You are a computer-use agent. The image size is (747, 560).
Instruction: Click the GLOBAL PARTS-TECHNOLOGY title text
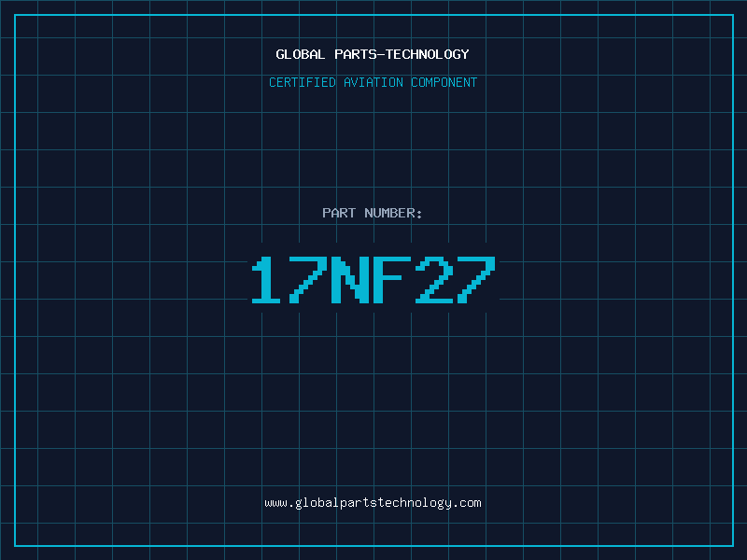(x=373, y=54)
